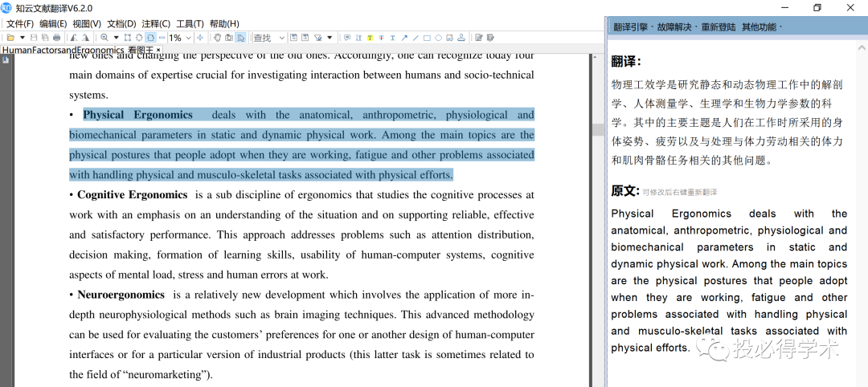This screenshot has height=387, width=868.
Task: Open the 注释(C) menu
Action: [156, 24]
